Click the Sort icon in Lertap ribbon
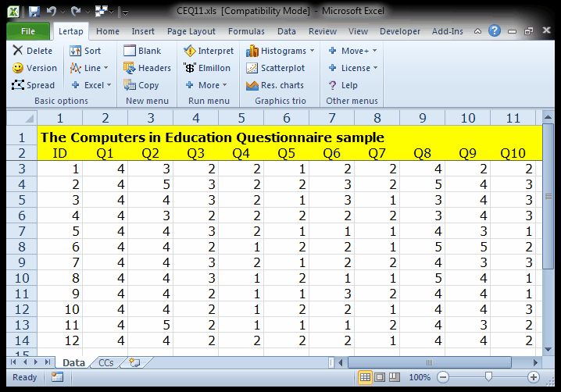Image resolution: width=561 pixels, height=392 pixels. point(76,51)
